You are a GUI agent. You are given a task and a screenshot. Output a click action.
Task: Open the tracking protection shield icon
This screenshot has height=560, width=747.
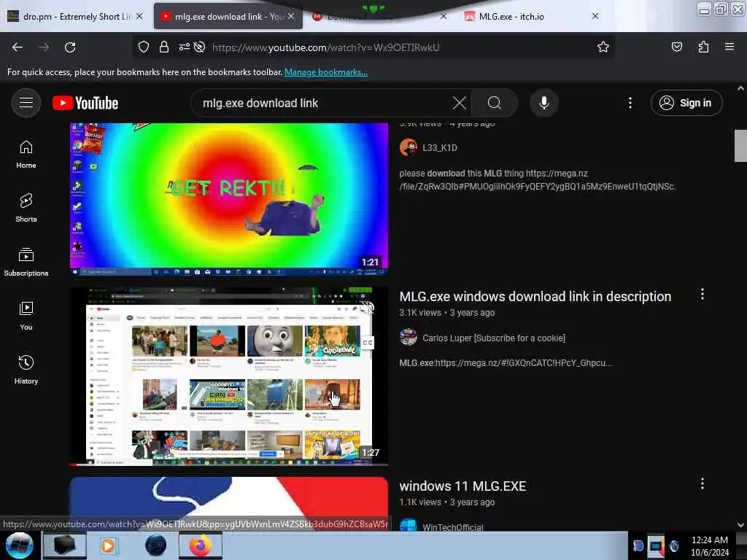click(144, 47)
